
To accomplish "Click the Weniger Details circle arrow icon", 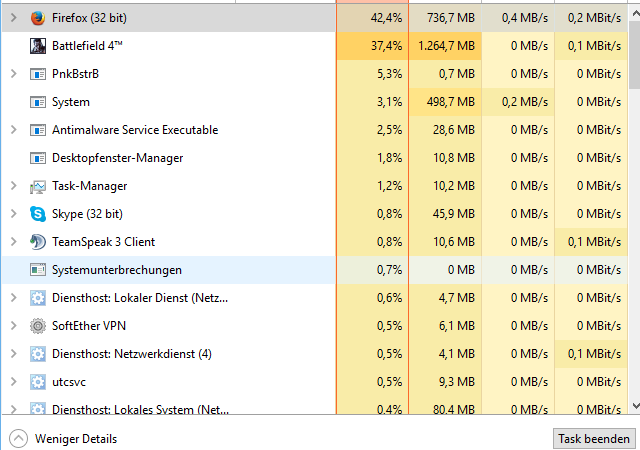I will pyautogui.click(x=18, y=439).
